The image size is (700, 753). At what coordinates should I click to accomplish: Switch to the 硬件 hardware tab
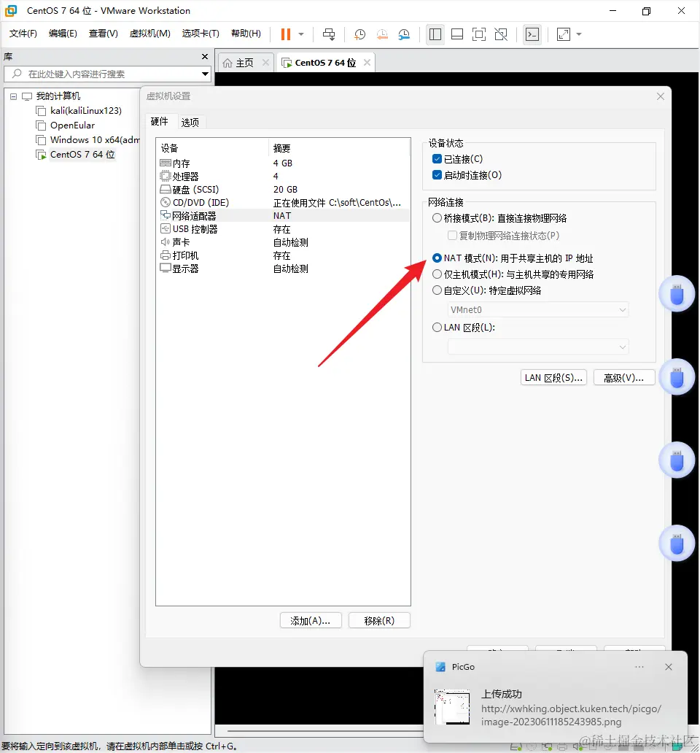(x=159, y=122)
